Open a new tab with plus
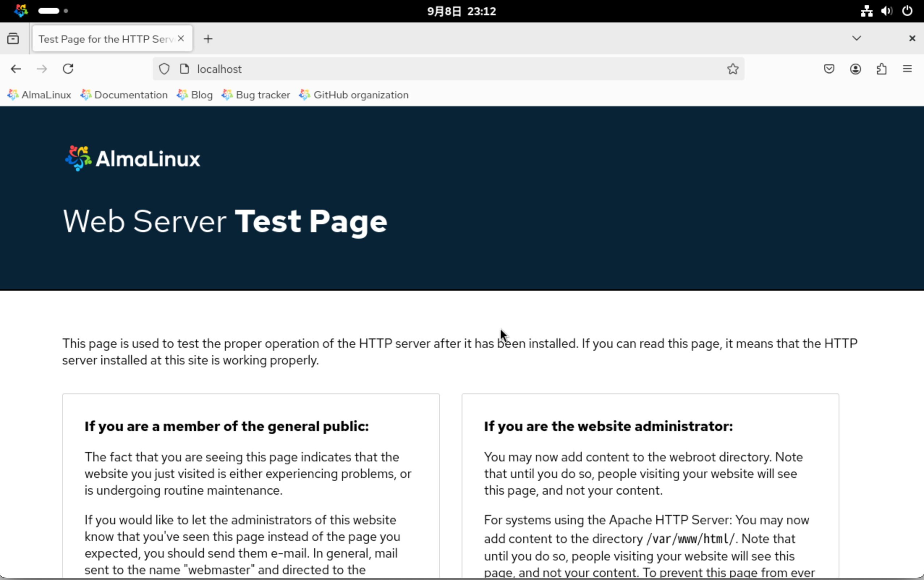924x580 pixels. coord(208,39)
